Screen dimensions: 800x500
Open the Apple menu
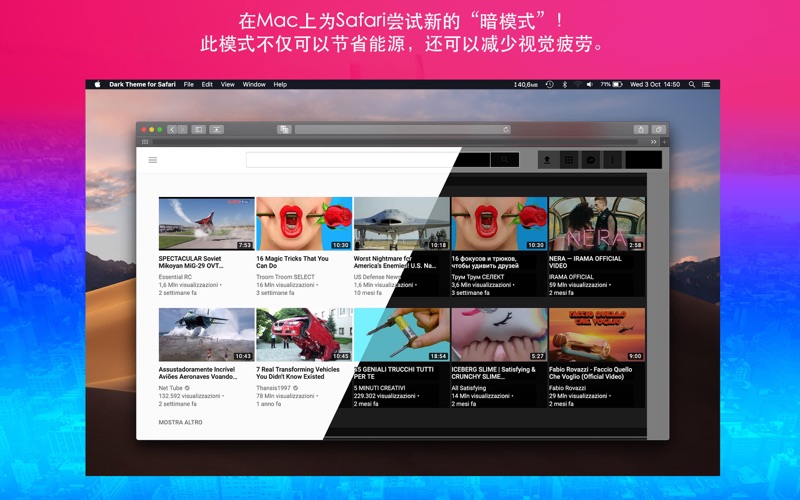tap(97, 85)
